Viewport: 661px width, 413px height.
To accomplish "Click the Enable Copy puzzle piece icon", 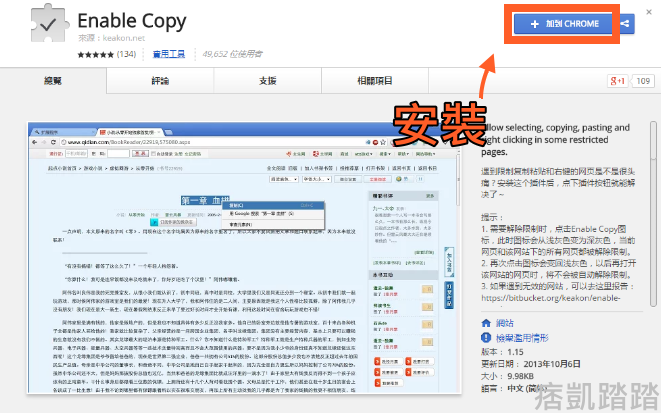I will point(49,24).
